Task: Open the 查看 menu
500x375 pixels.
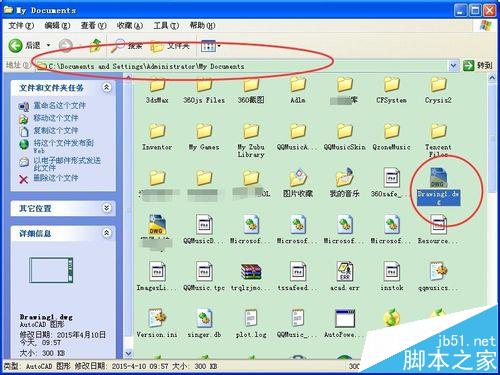Action: pos(93,25)
